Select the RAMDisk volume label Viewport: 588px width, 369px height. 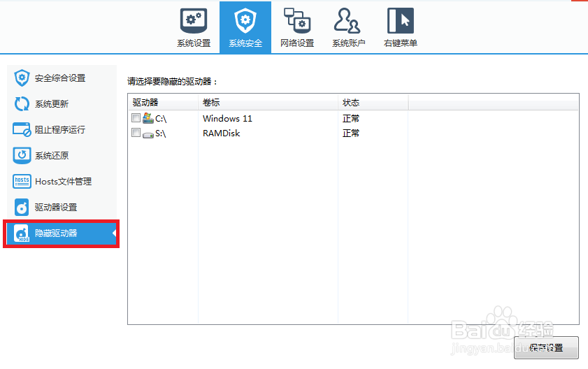[x=221, y=133]
